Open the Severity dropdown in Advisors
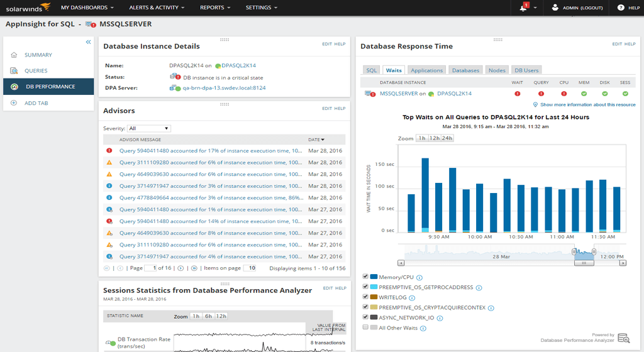This screenshot has width=644, height=352. point(148,128)
